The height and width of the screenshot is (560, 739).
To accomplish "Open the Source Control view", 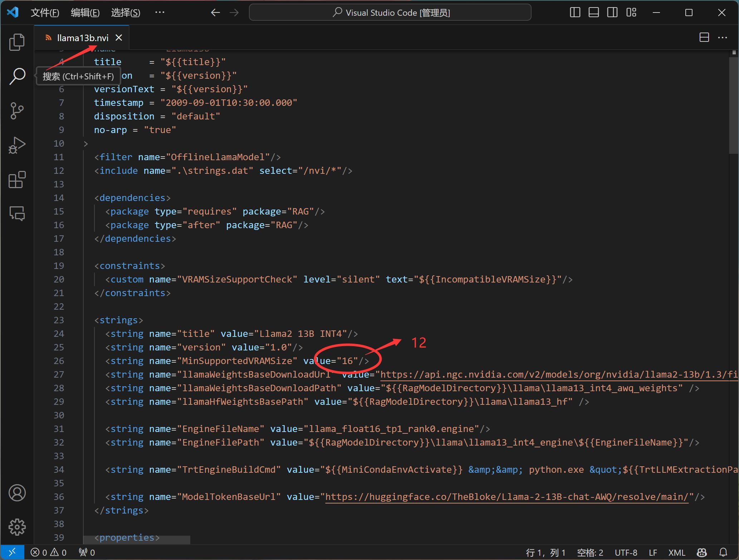I will pyautogui.click(x=17, y=111).
